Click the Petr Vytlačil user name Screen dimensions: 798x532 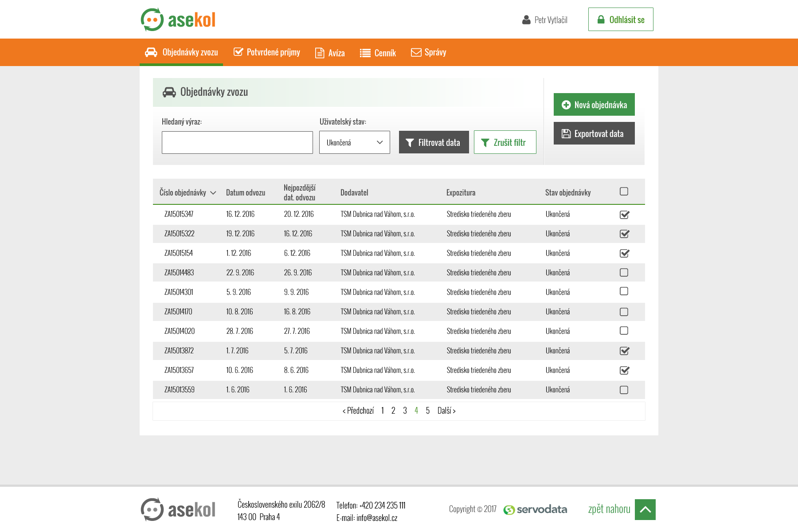coord(551,20)
